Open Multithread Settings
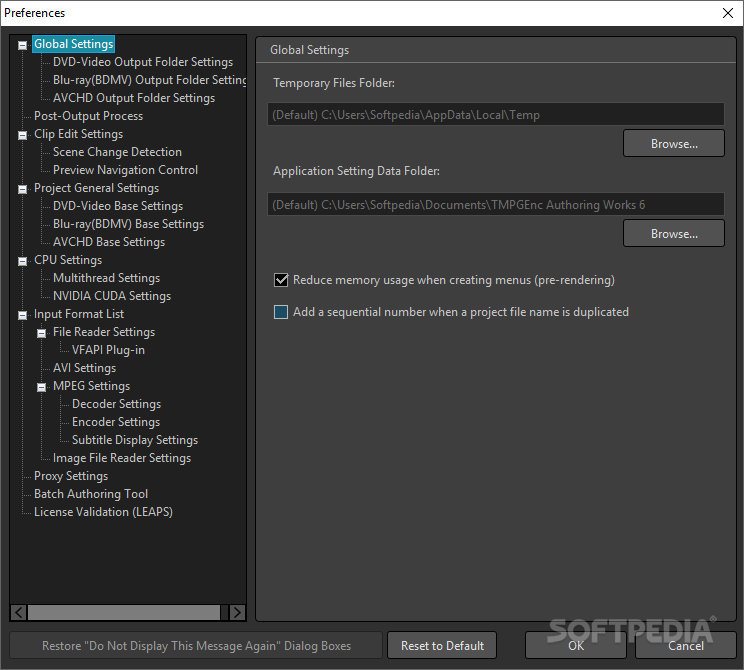This screenshot has width=744, height=670. [106, 279]
